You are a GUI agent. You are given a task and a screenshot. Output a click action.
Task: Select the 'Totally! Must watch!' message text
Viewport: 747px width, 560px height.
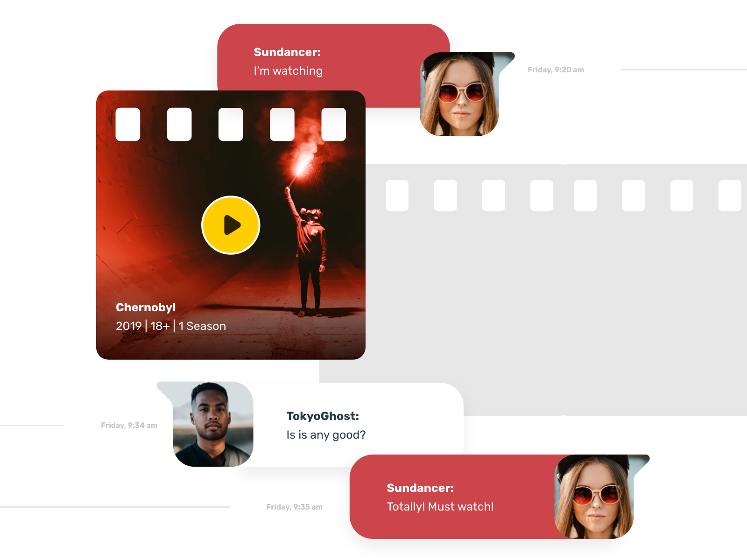(440, 507)
